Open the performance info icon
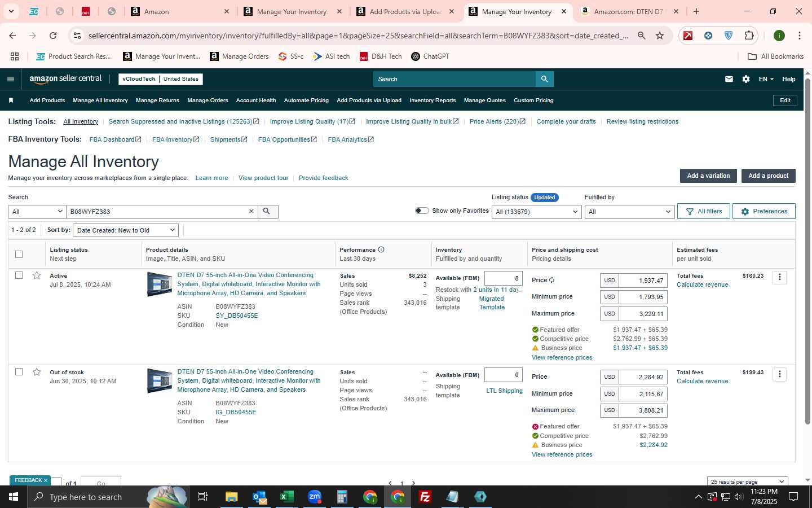 [x=381, y=249]
